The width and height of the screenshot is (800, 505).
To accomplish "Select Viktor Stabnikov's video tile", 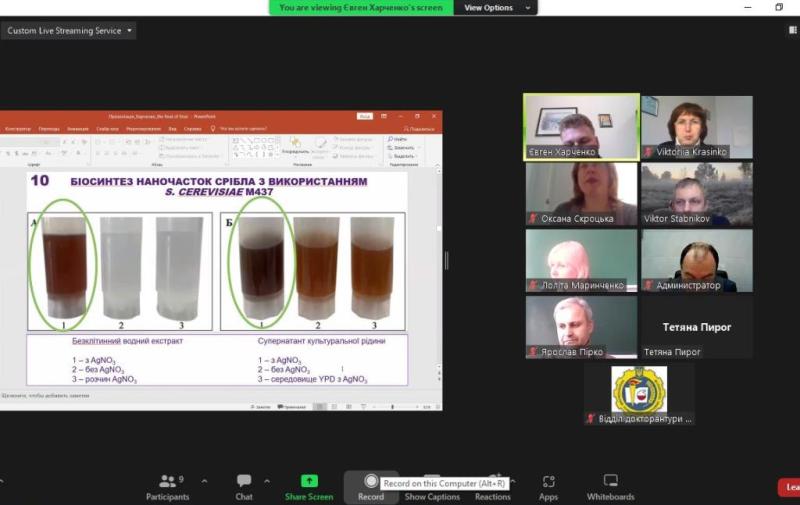I will (x=697, y=194).
